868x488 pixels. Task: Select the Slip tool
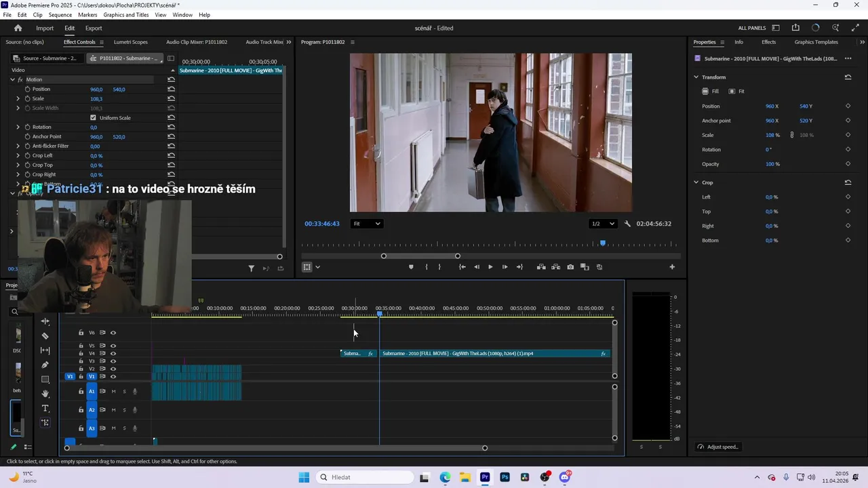45,350
